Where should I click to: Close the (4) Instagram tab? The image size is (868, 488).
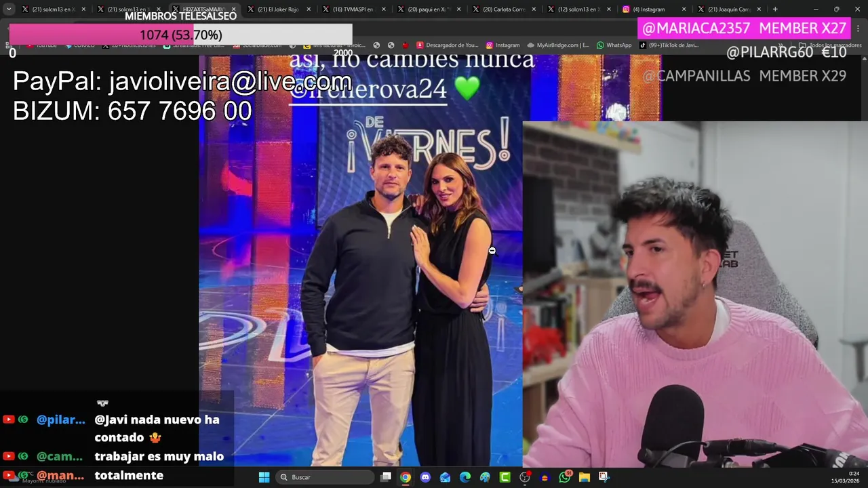(x=684, y=9)
